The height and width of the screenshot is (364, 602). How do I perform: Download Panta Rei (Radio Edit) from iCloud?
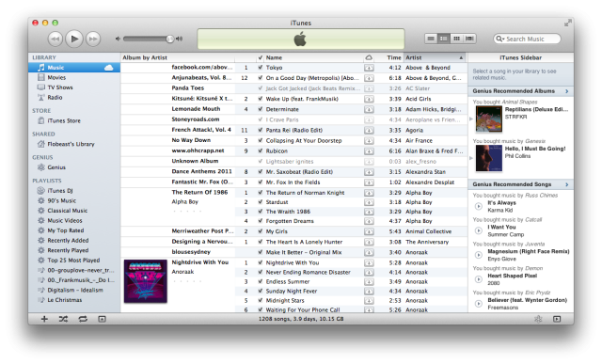tap(369, 131)
